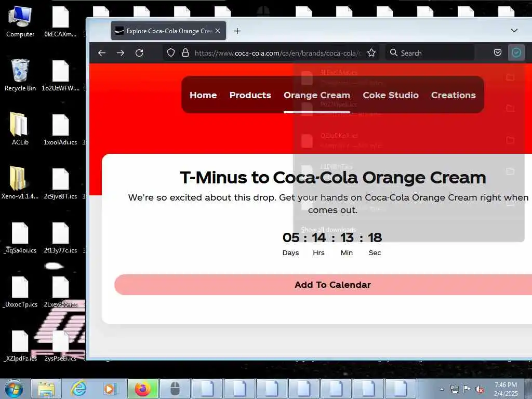This screenshot has width=532, height=399.
Task: Open the taskbar clock showing 7:46 PM
Action: (x=506, y=389)
